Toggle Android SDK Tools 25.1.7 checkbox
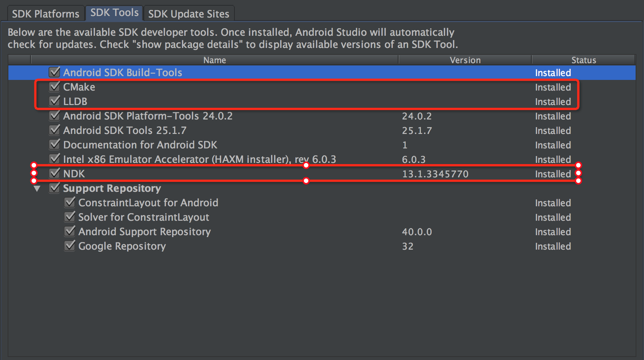Screen dimensions: 644x360 (x=55, y=130)
